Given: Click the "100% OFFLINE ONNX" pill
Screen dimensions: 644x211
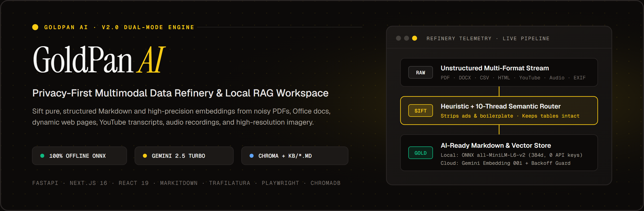Looking at the screenshot, I should click(79, 156).
